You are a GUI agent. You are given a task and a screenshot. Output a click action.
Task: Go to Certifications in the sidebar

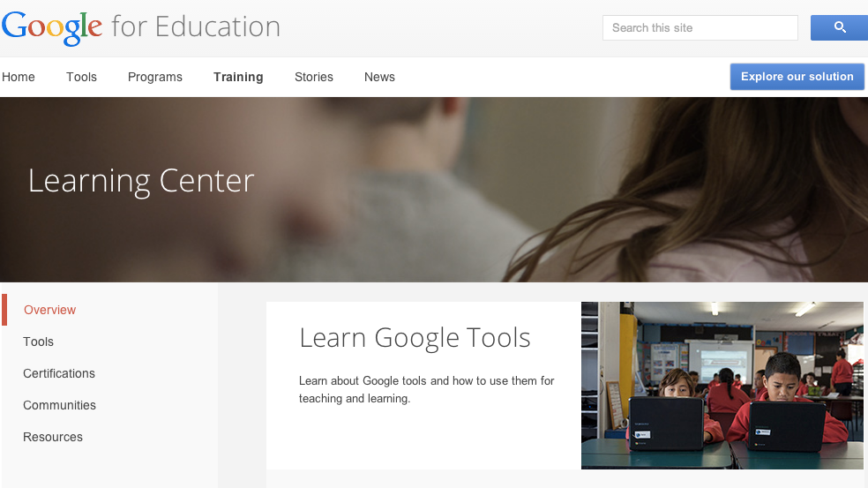click(x=59, y=373)
